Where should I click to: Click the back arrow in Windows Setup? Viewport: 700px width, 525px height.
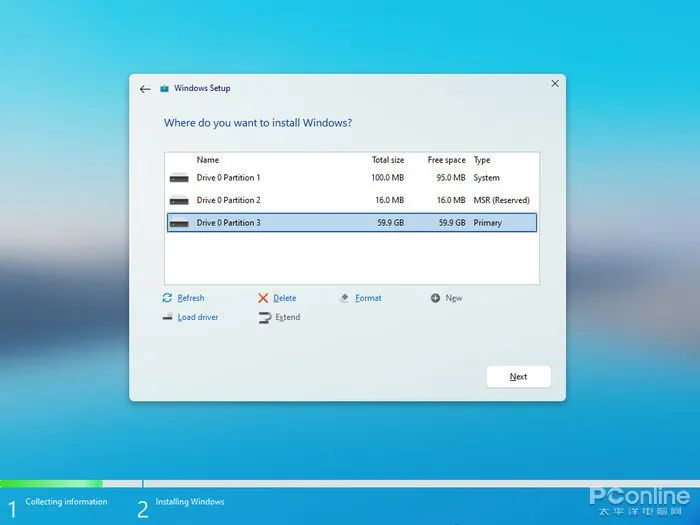click(145, 89)
